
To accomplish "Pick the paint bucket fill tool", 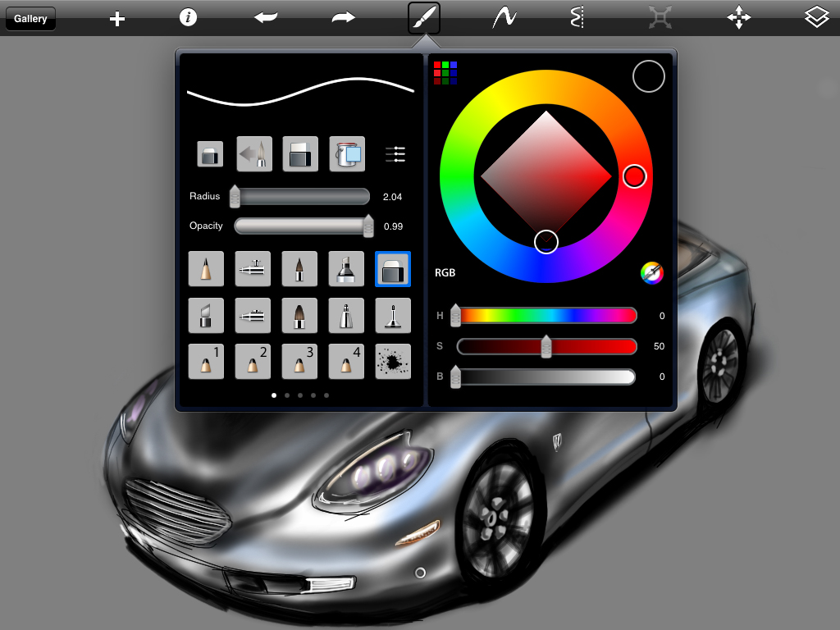I will tap(347, 154).
